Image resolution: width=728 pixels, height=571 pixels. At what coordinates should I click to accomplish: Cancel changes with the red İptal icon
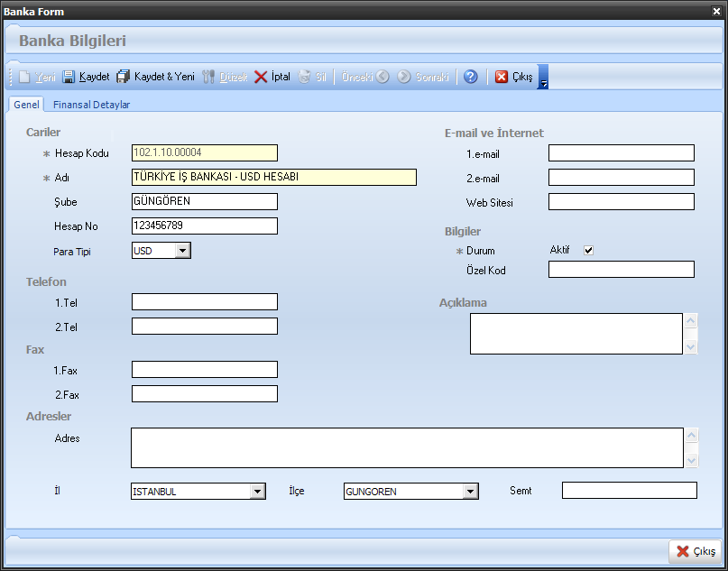click(261, 78)
